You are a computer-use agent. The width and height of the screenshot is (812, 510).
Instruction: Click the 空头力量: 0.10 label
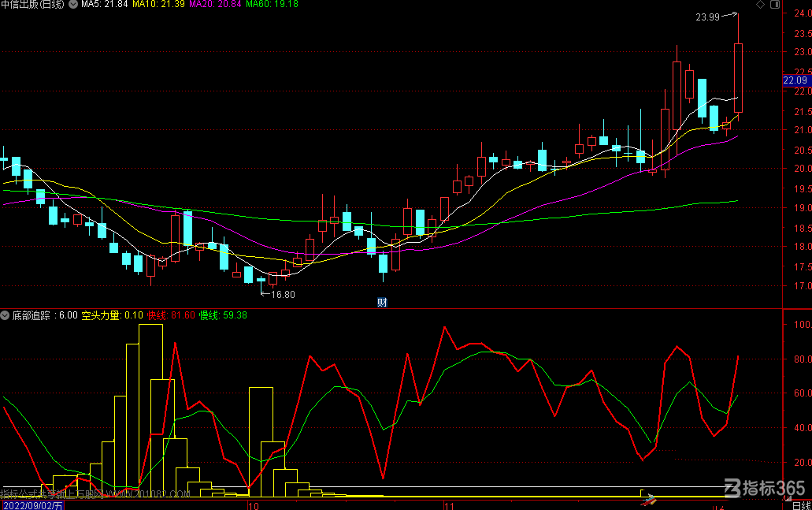point(113,315)
